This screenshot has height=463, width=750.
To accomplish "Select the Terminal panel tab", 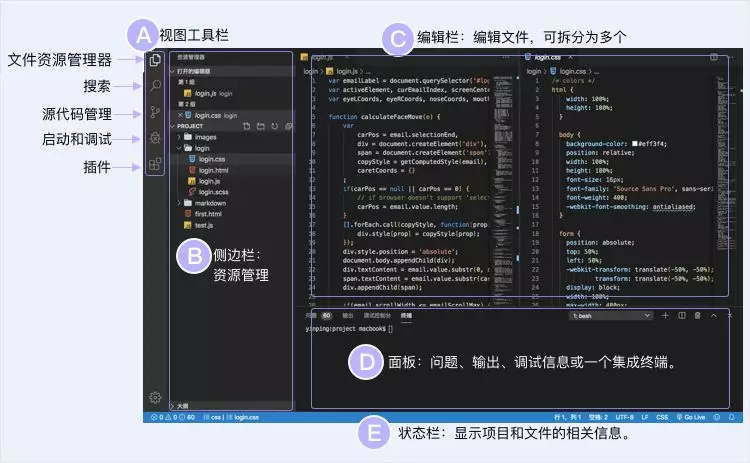I will coord(406,316).
